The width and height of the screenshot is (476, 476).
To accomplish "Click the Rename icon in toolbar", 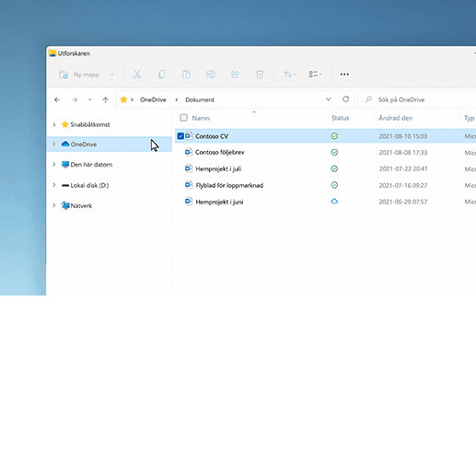I will tap(211, 75).
